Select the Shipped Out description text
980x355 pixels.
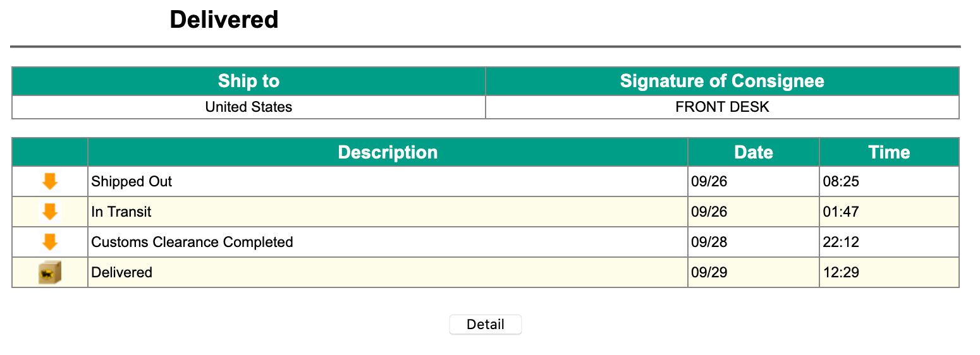tap(132, 181)
